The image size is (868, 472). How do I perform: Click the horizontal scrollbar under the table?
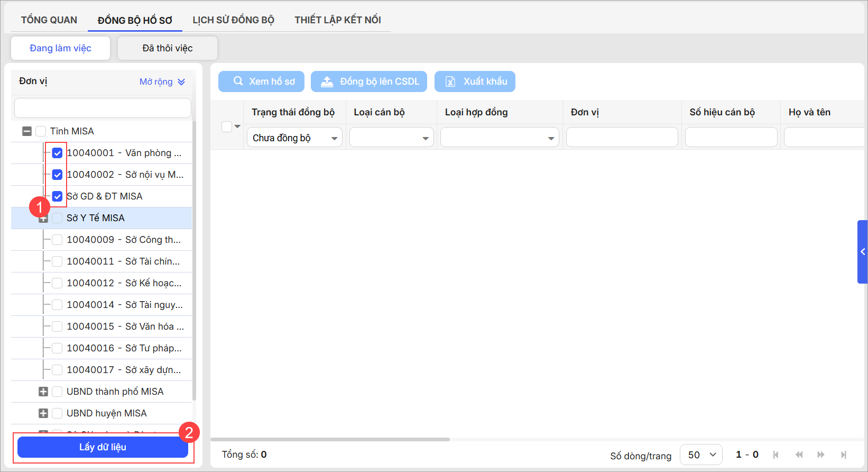tap(330, 439)
